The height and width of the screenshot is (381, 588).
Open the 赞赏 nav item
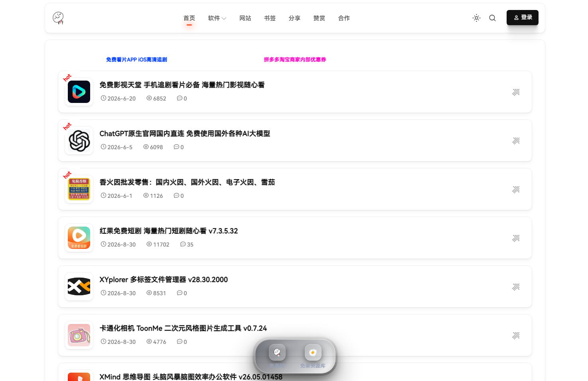319,18
